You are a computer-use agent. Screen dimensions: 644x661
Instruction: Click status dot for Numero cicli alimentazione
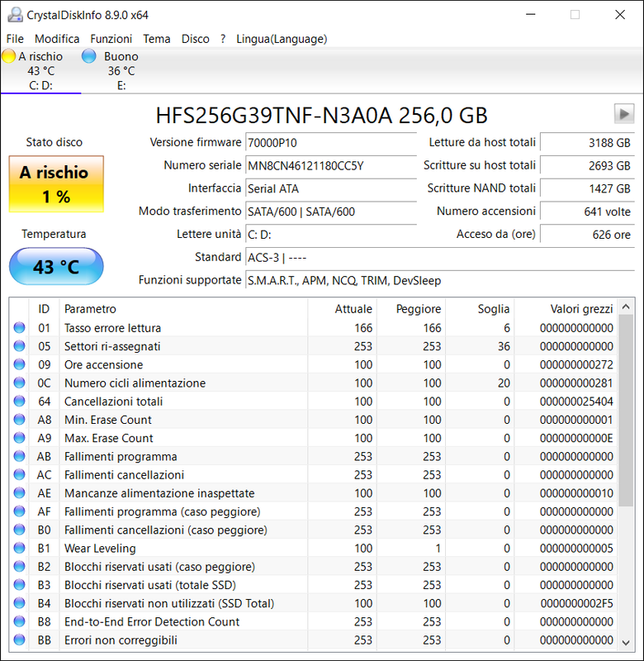click(x=19, y=383)
